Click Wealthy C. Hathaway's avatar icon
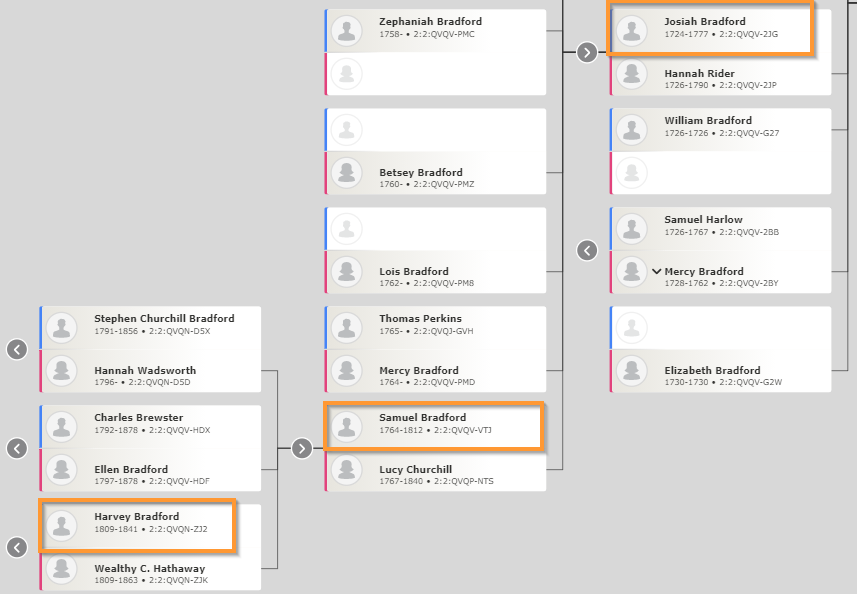 point(61,568)
